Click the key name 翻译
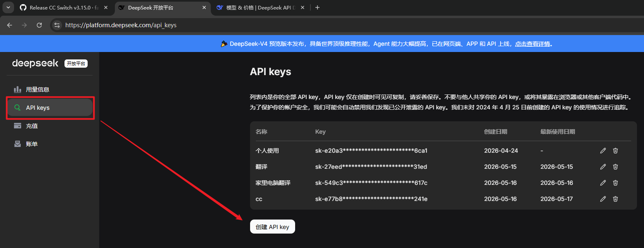The image size is (644, 248). point(261,167)
